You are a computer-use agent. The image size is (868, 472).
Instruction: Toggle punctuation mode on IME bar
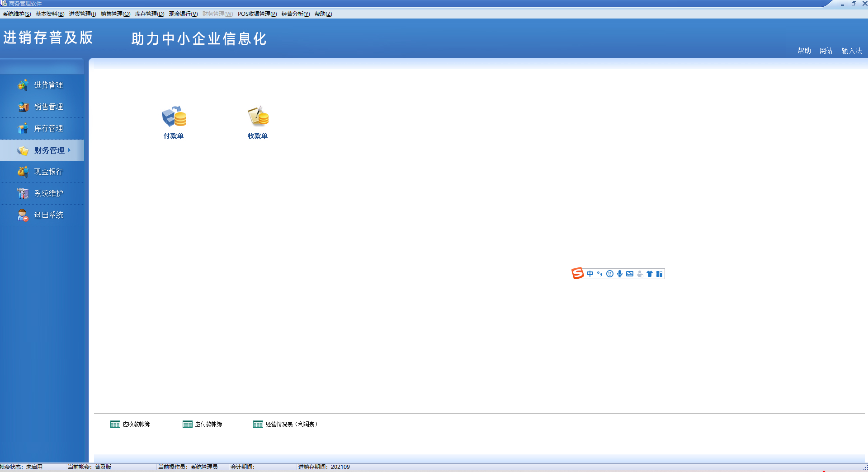click(600, 274)
